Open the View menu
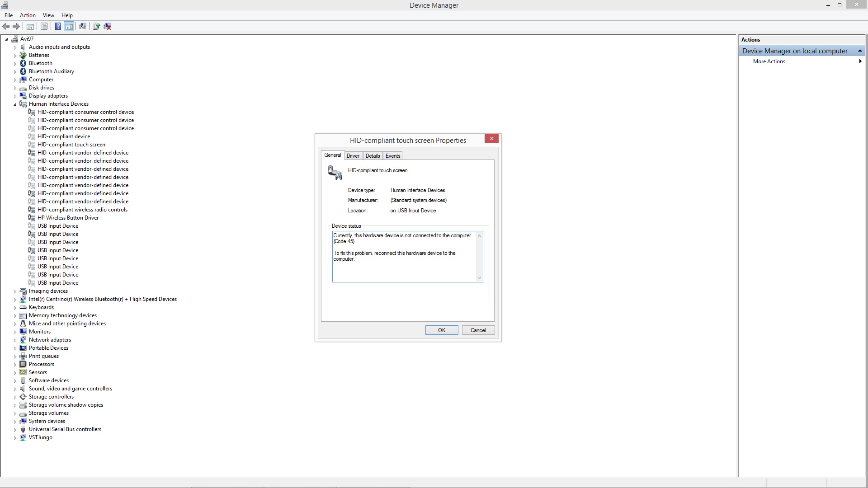Screen dimensions: 868x488 point(47,15)
